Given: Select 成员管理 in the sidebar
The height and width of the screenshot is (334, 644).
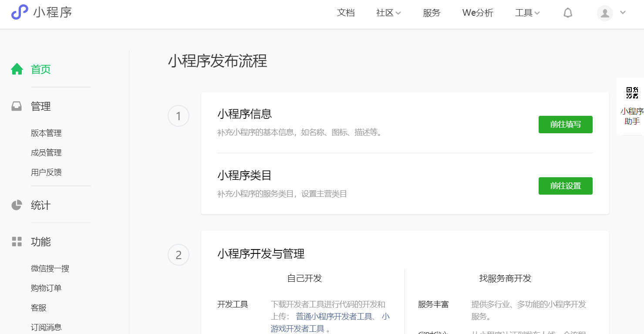Looking at the screenshot, I should pyautogui.click(x=46, y=153).
